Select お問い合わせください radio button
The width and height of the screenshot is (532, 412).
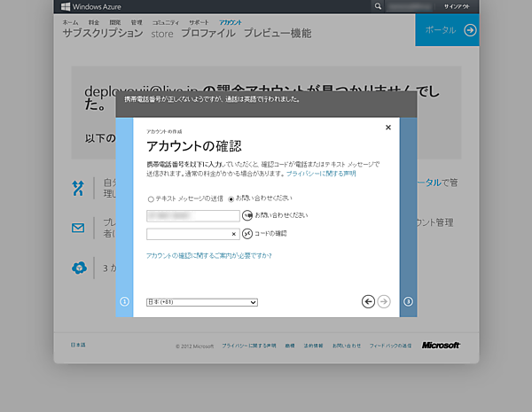click(x=231, y=198)
